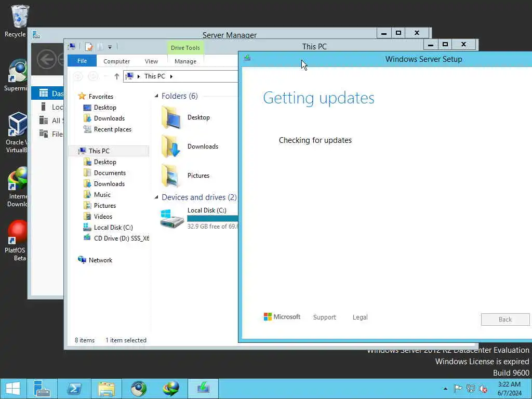Select the Local Disk (C:) drive icon
The height and width of the screenshot is (399, 532).
[x=172, y=219]
